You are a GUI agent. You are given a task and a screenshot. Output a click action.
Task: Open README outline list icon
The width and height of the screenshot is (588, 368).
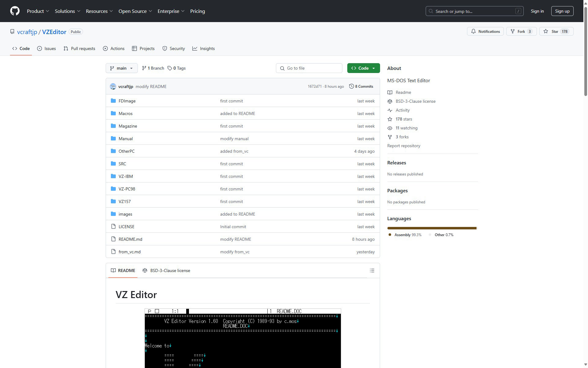[372, 270]
